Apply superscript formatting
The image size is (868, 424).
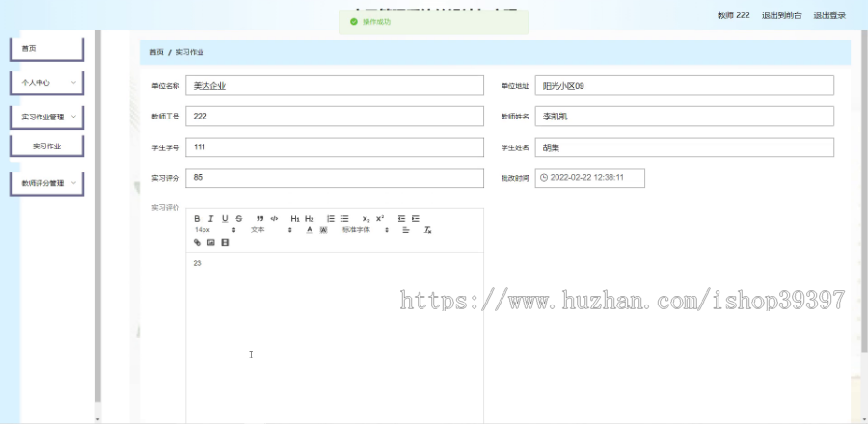[380, 219]
